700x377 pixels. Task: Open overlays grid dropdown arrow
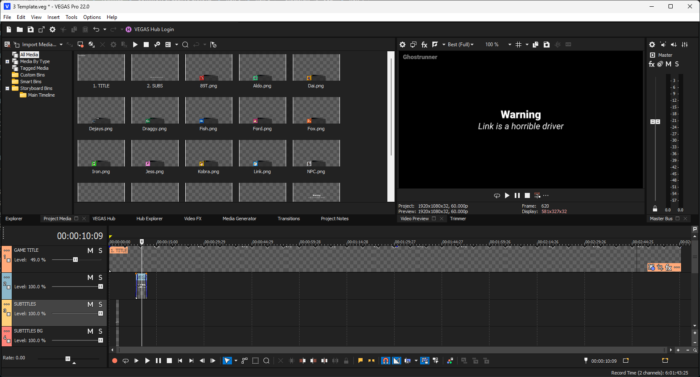[x=527, y=45]
